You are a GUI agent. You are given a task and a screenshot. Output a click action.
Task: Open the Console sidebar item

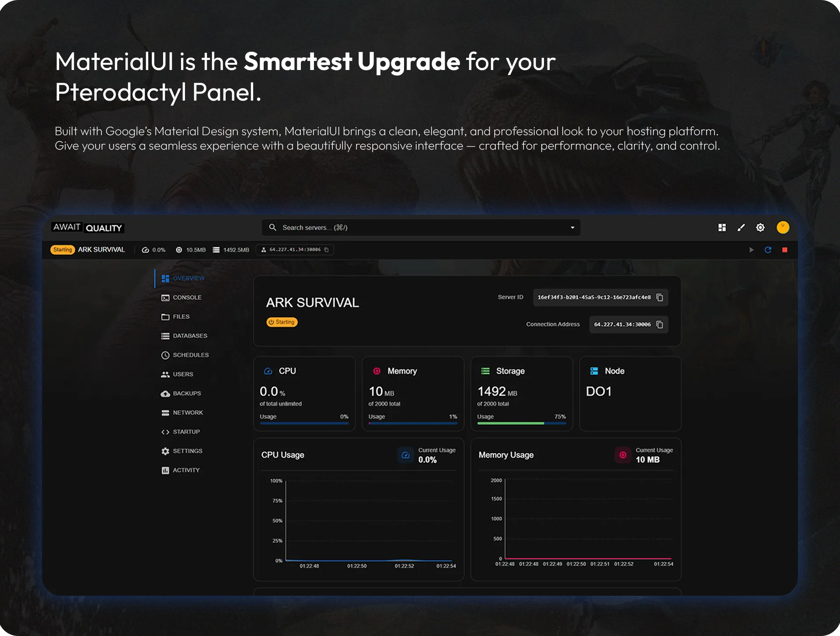tap(181, 297)
